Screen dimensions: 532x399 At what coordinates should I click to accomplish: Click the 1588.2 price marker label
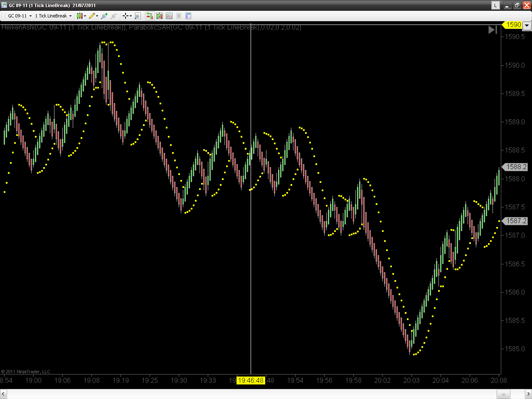(x=515, y=167)
